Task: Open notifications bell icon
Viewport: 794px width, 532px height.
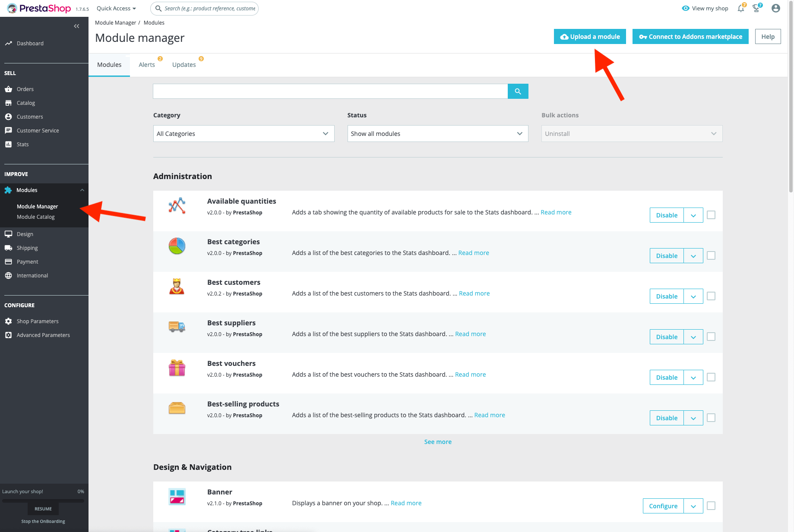Action: point(741,8)
